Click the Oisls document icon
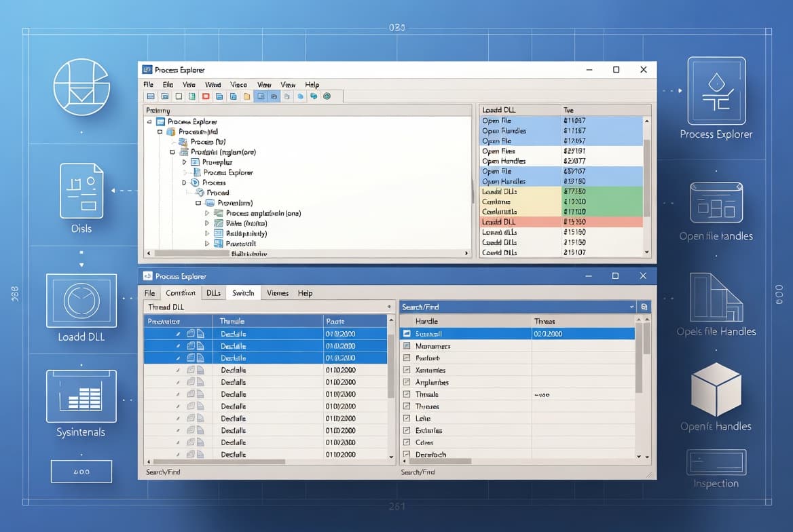The width and height of the screenshot is (793, 532). click(81, 191)
